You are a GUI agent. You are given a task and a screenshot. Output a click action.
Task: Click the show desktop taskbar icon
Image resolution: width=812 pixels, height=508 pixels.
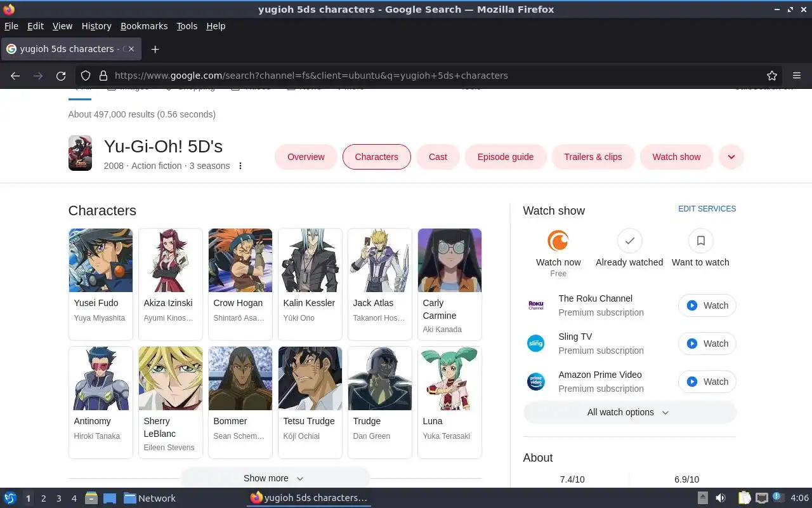pos(109,498)
